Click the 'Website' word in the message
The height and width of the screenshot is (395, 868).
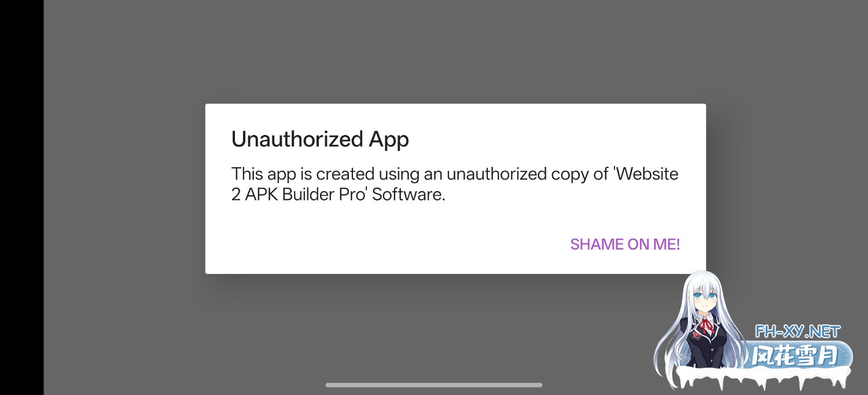[x=647, y=174]
